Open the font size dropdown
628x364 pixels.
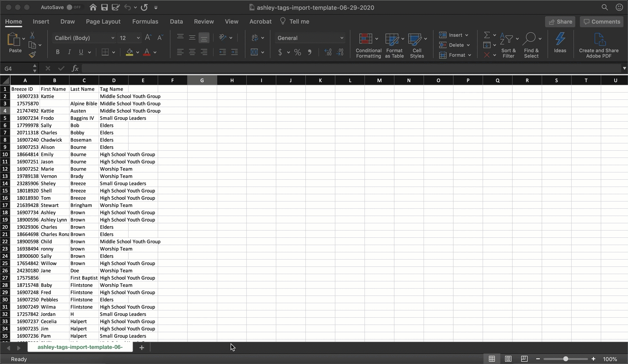pyautogui.click(x=130, y=38)
